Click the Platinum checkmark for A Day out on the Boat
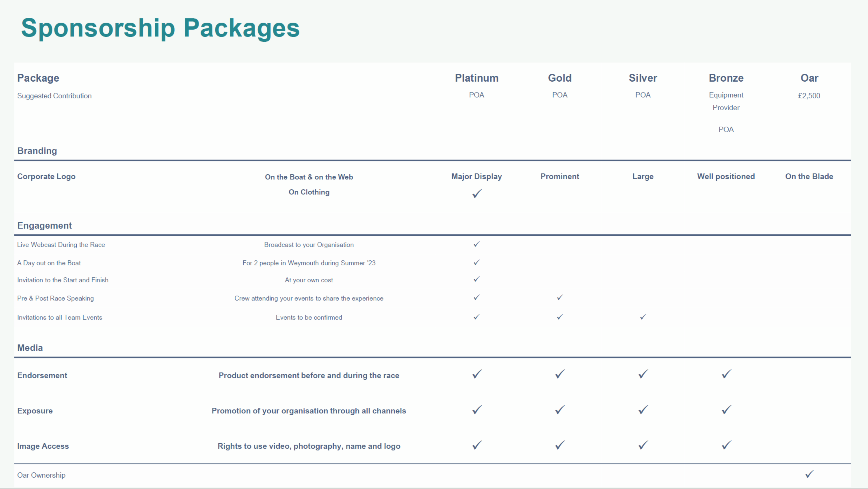The image size is (868, 489). (x=476, y=262)
